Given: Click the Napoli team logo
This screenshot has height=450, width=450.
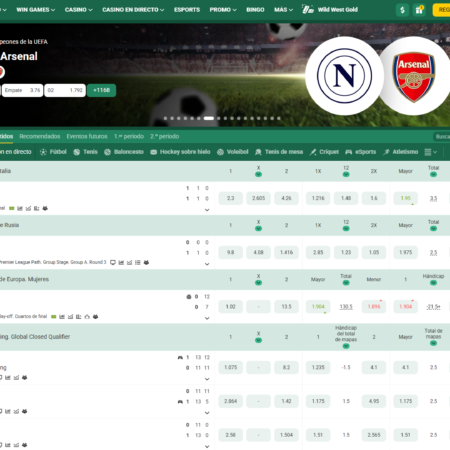Looking at the screenshot, I should click(344, 76).
